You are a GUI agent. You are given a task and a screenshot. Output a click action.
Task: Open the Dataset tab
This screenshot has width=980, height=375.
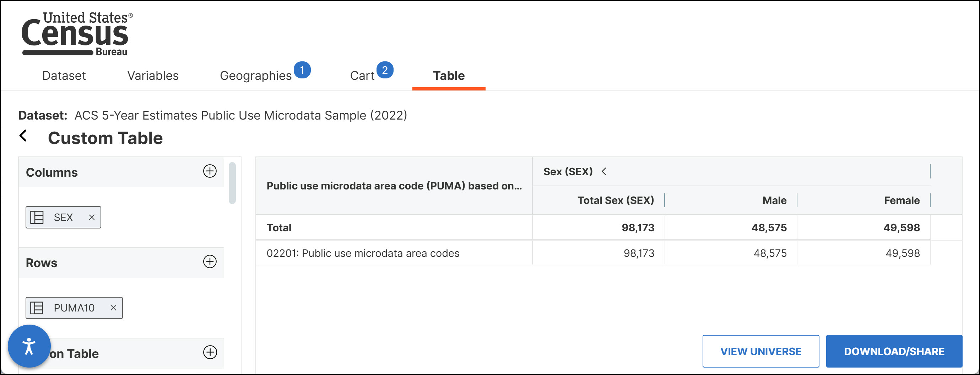point(64,76)
